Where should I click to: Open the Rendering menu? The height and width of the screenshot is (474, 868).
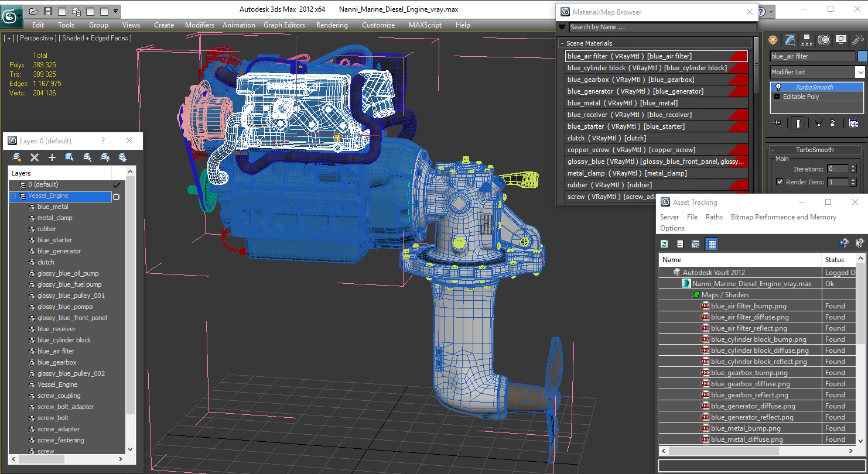(332, 25)
